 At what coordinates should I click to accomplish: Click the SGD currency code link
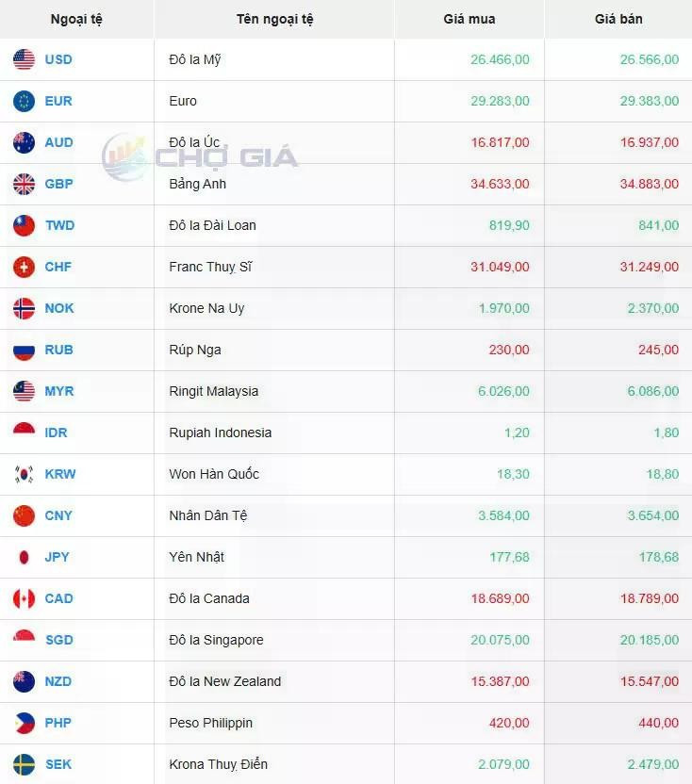[59, 640]
